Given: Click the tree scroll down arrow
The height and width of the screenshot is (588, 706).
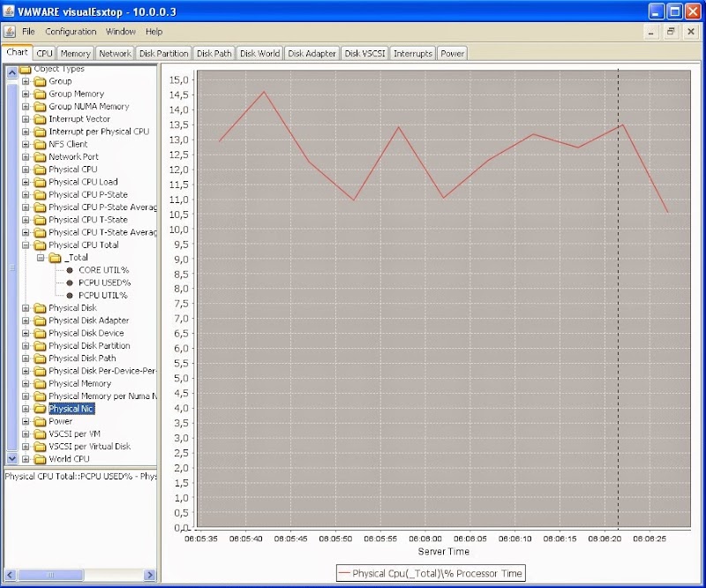Looking at the screenshot, I should (x=12, y=459).
